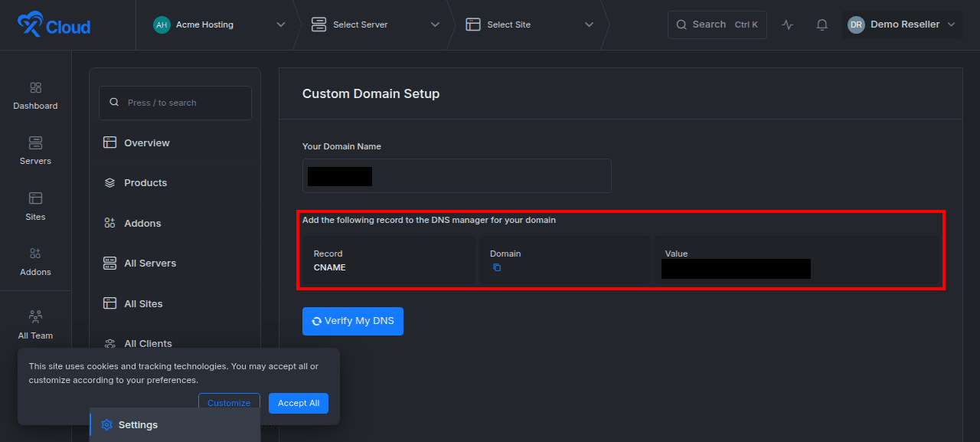Open the All Clients menu item

point(175,343)
